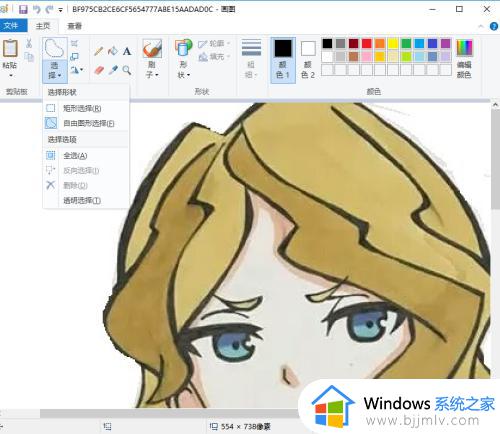Collapse the ribbon with the chevron
Viewport: 500px width, 434px height.
coord(481,26)
